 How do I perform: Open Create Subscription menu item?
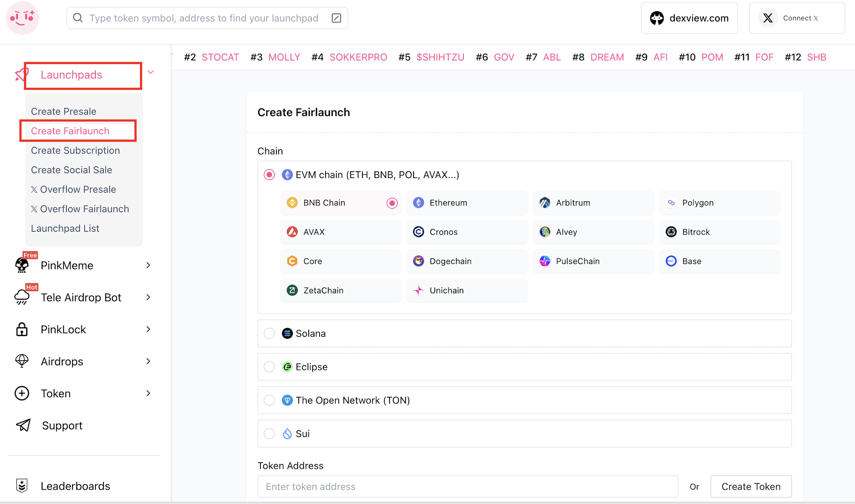point(75,150)
